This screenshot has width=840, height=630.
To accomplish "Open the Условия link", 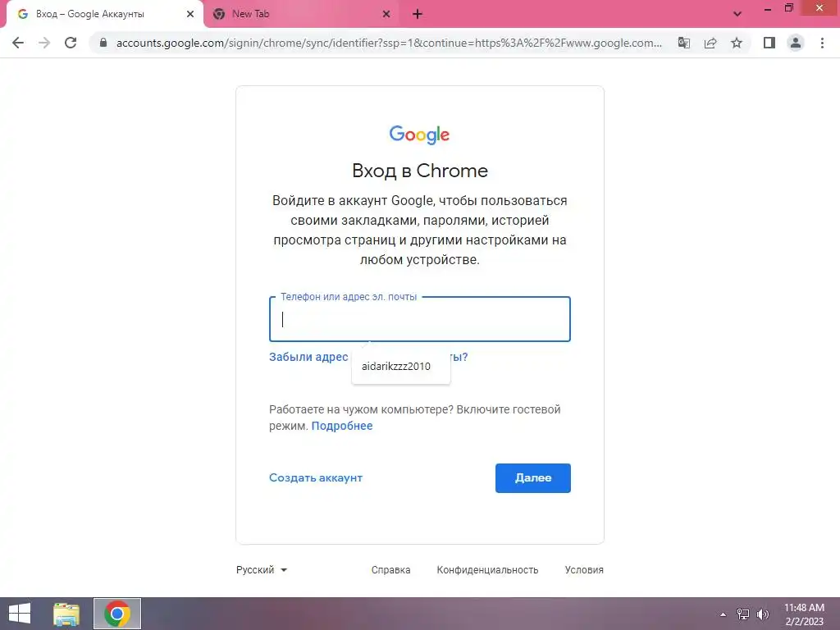I will 584,570.
